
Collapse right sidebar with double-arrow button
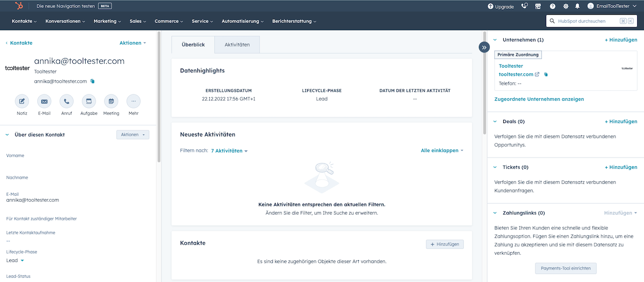point(484,47)
